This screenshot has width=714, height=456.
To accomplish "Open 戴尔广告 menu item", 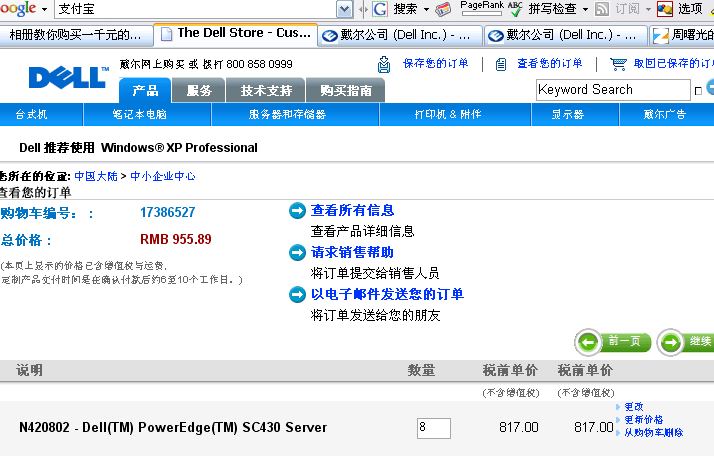I will tap(664, 114).
